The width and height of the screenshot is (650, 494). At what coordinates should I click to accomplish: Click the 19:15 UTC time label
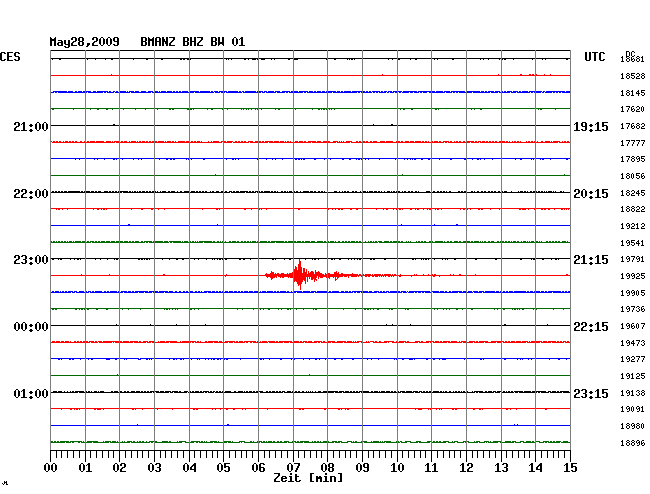[591, 127]
